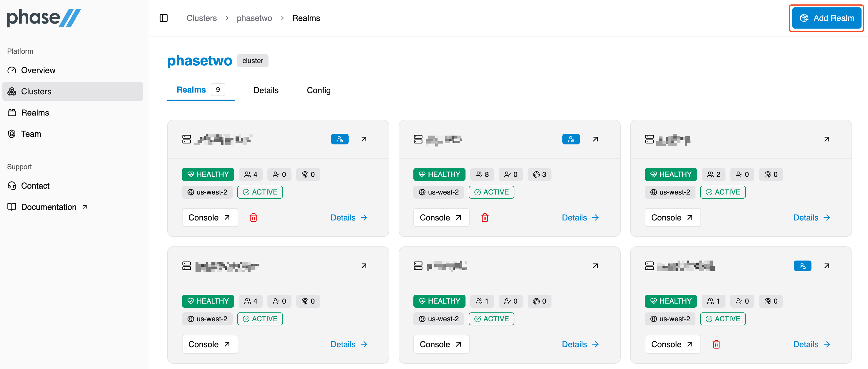Open Documentation external link
Image resolution: width=868 pixels, height=369 pixels.
click(49, 207)
